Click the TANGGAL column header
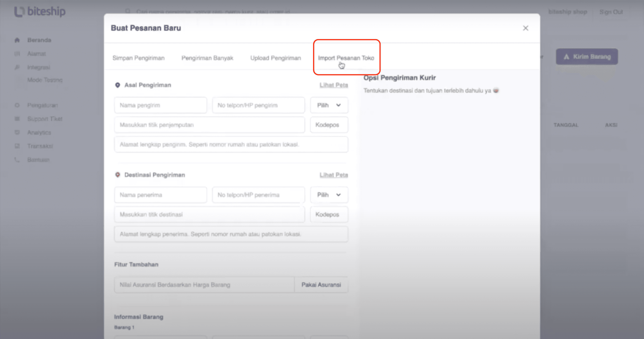The image size is (644, 339). click(566, 125)
